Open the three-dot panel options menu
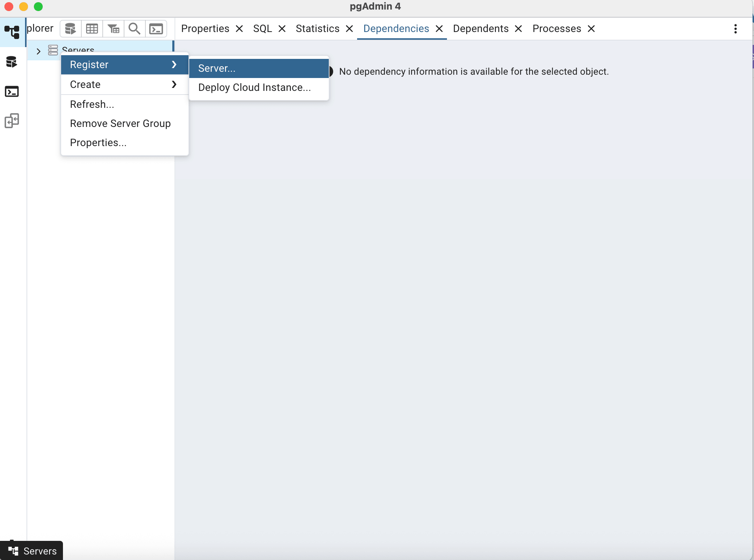Screen dimensions: 754x560 735,29
